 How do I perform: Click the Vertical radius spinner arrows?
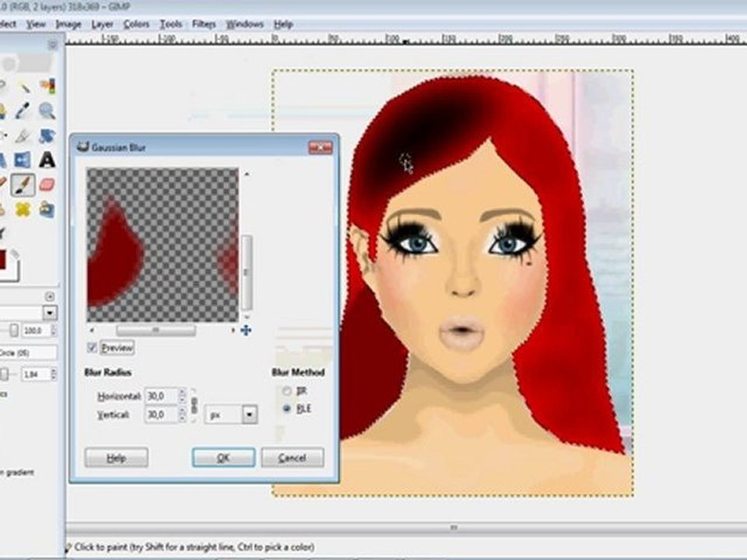[x=182, y=415]
